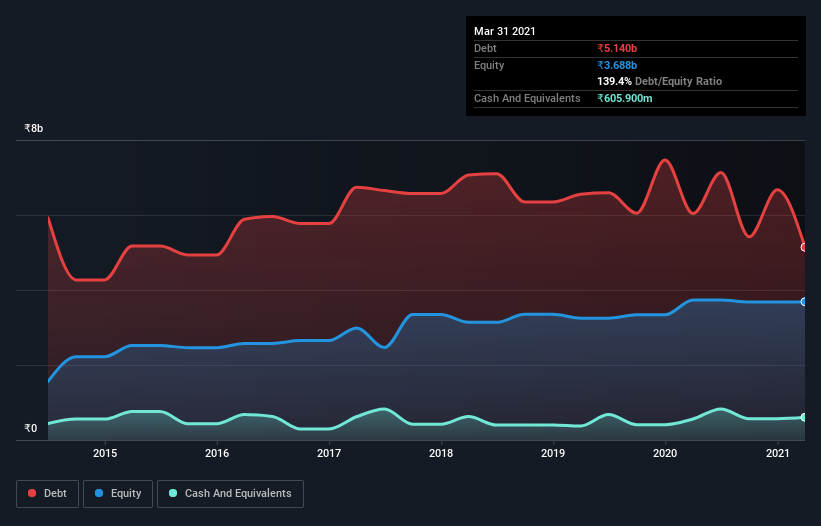This screenshot has height=526, width=821.
Task: Click the ₹5.140b debt value
Action: coord(617,49)
